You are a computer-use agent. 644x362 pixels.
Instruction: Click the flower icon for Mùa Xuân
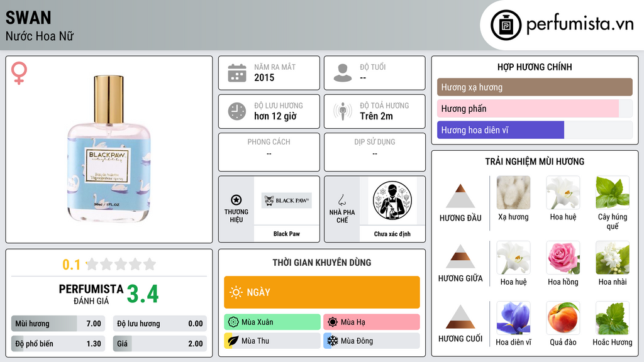pos(233,322)
